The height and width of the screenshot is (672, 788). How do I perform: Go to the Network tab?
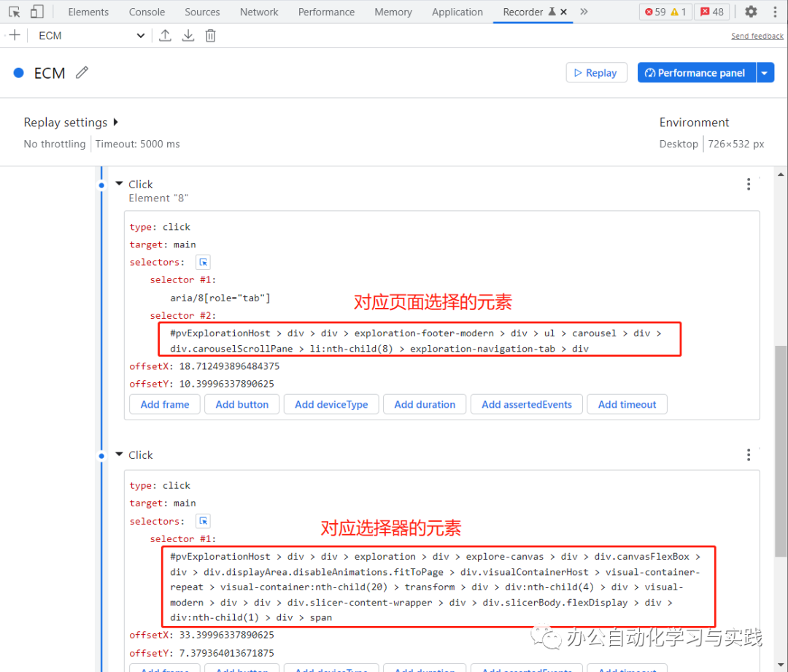[259, 12]
